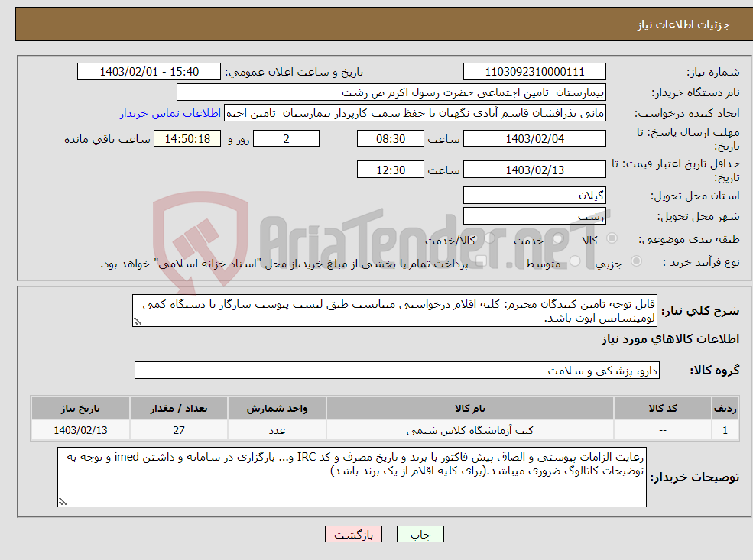Image resolution: width=753 pixels, height=560 pixels.
Task: Select the خدمت radio button
Action: pyautogui.click(x=558, y=238)
